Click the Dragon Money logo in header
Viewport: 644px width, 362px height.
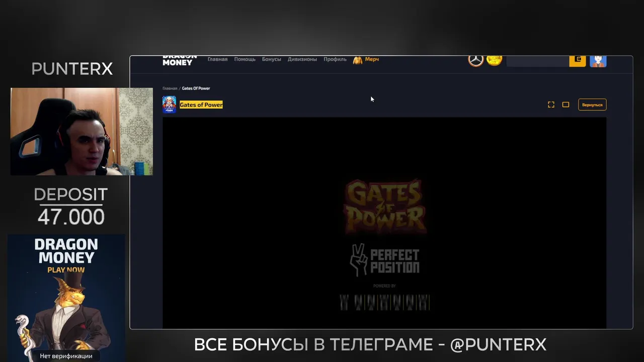point(179,61)
